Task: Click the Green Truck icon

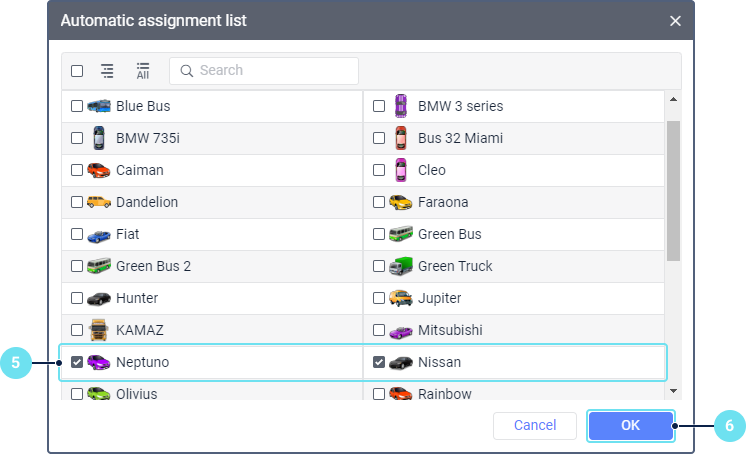Action: click(x=400, y=266)
